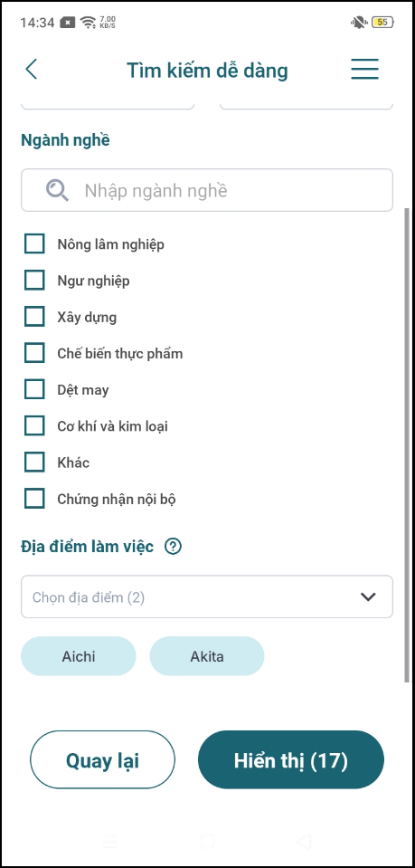
Task: Tap the Hiển thị (17) button
Action: 291,759
